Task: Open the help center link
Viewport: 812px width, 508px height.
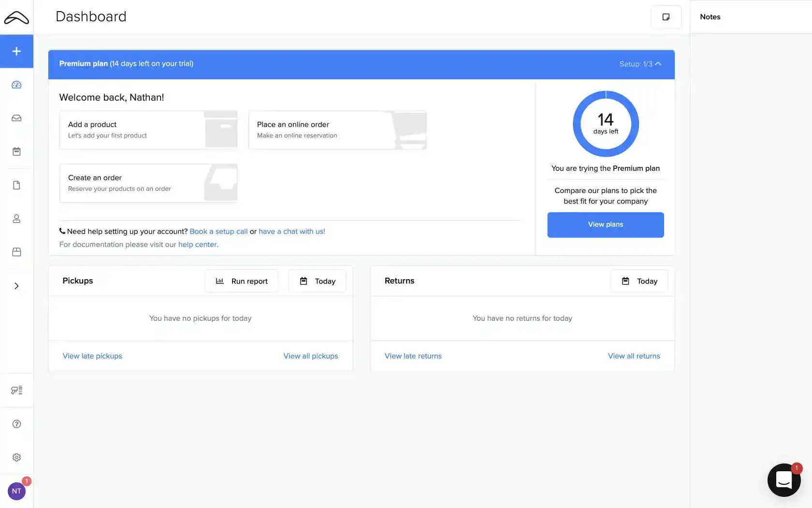Action: [x=198, y=244]
